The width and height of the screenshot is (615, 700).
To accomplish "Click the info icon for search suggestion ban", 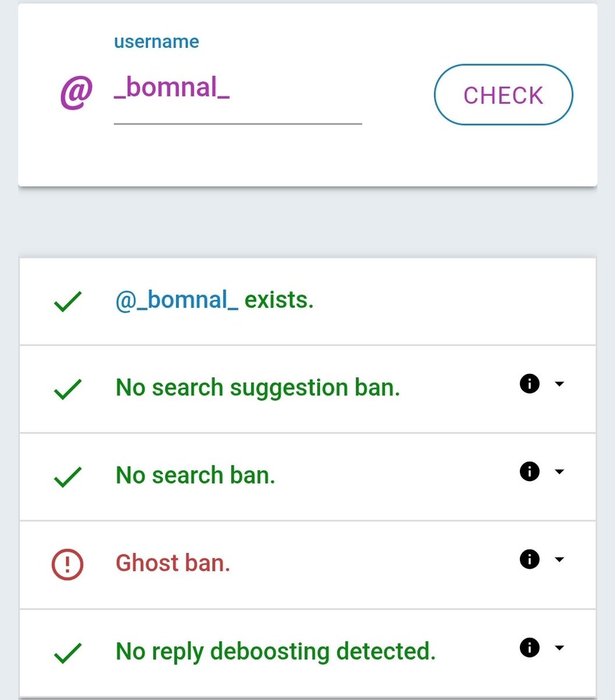I will pos(529,384).
